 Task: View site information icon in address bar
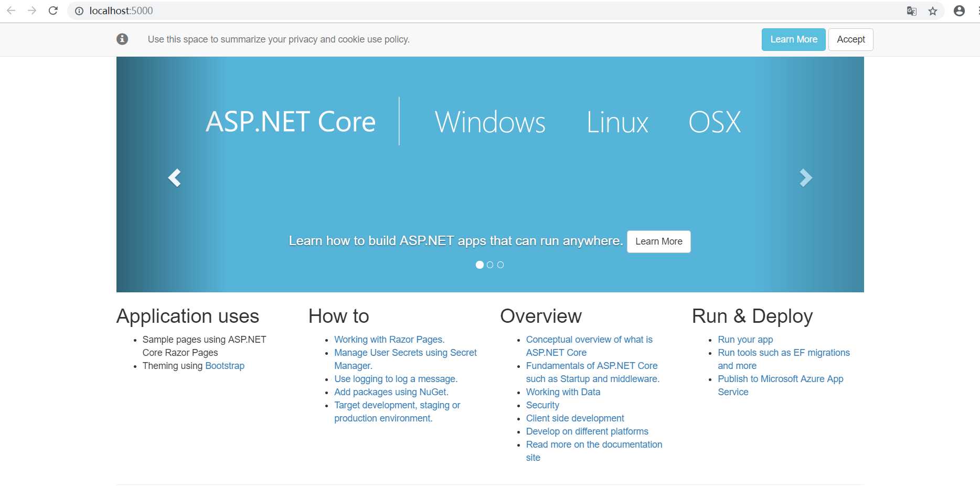(79, 11)
